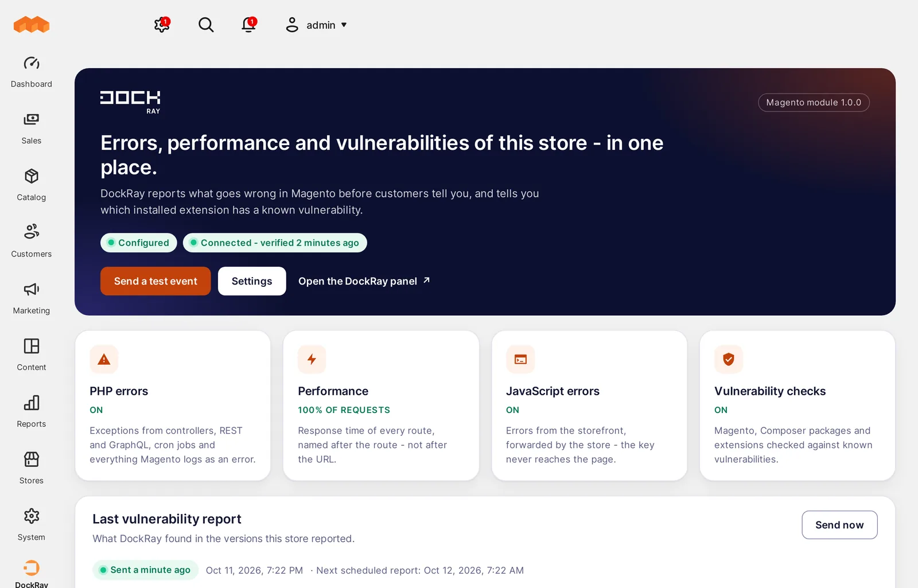The image size is (918, 588).
Task: Open system messages gear with badge
Action: (162, 25)
